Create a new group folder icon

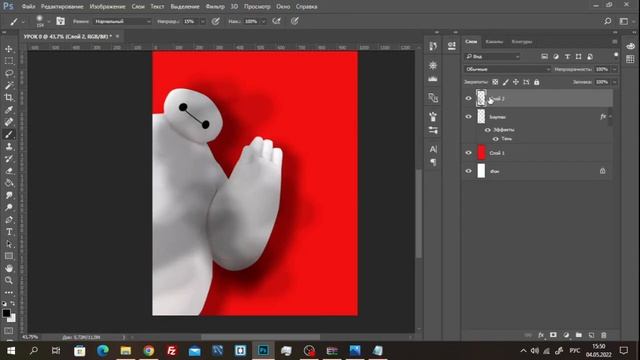579,335
